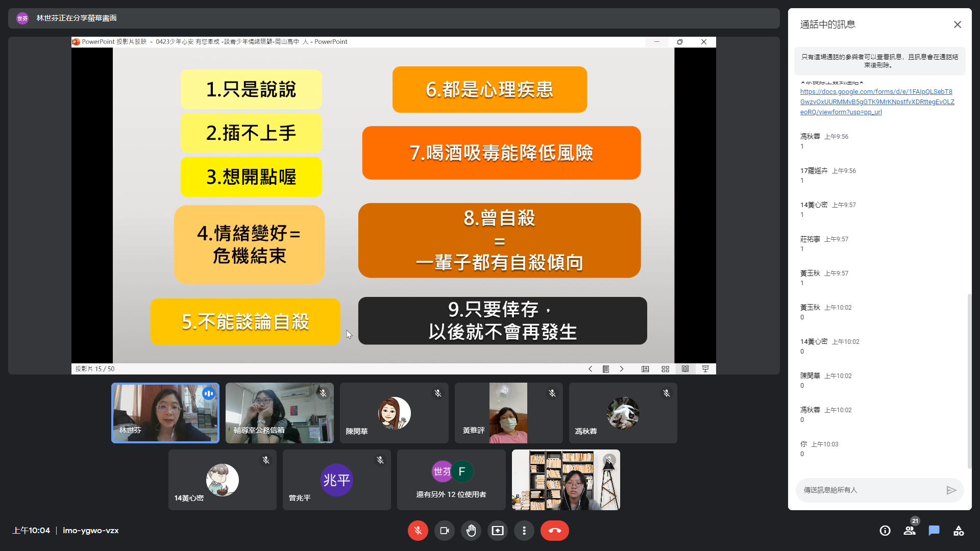Click the speaking indicator on 林世芬 tile
This screenshot has width=980, height=551.
208,393
